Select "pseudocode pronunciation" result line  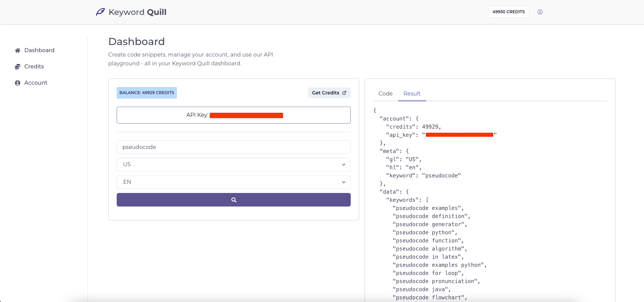[436, 281]
